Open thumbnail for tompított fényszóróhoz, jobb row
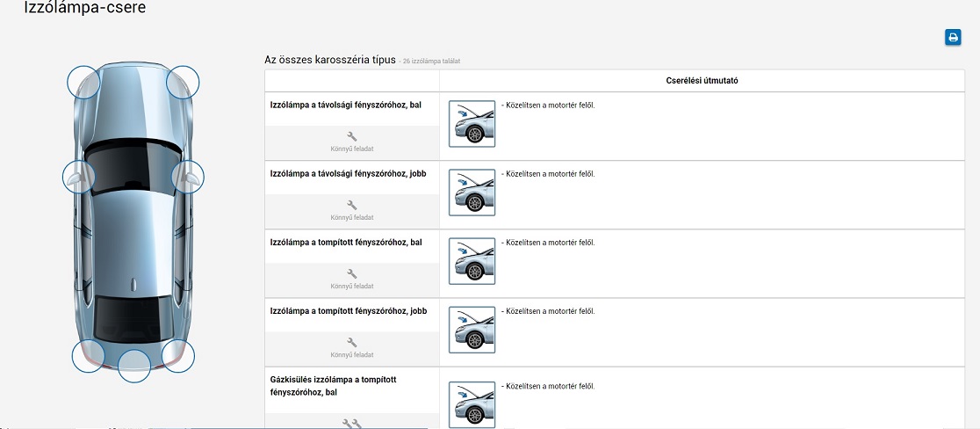This screenshot has height=429, width=980. coord(472,330)
